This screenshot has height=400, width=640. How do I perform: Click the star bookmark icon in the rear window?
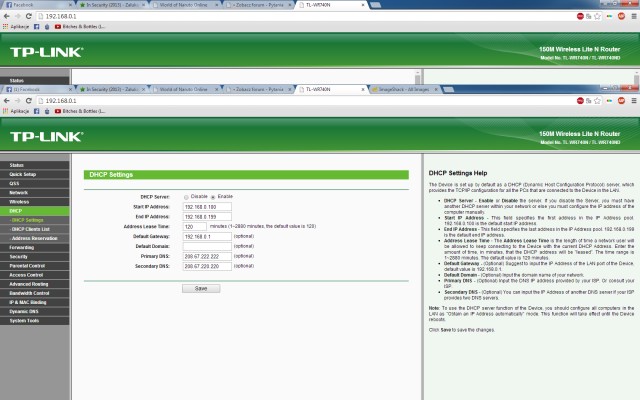tap(597, 16)
